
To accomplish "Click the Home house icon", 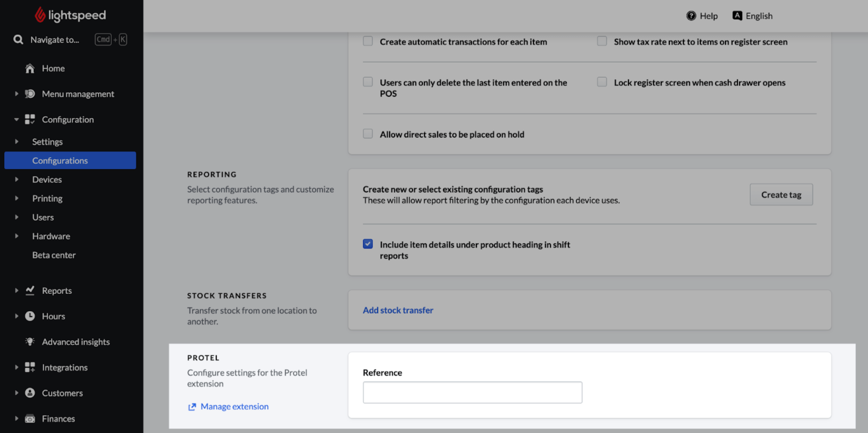I will point(30,69).
